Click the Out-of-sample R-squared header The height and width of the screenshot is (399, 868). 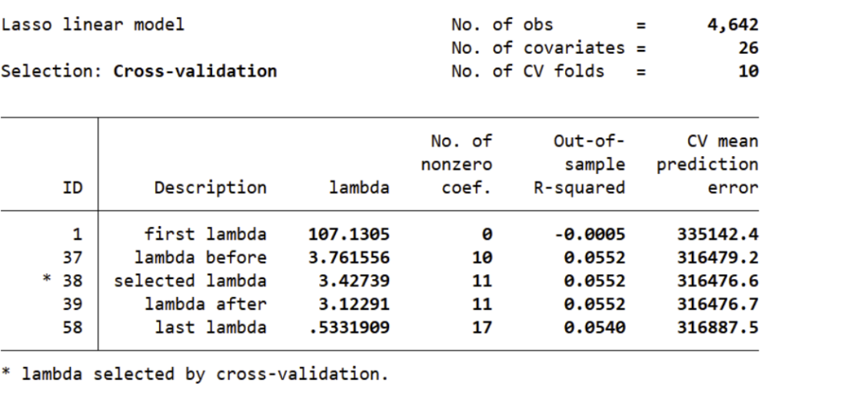[579, 165]
